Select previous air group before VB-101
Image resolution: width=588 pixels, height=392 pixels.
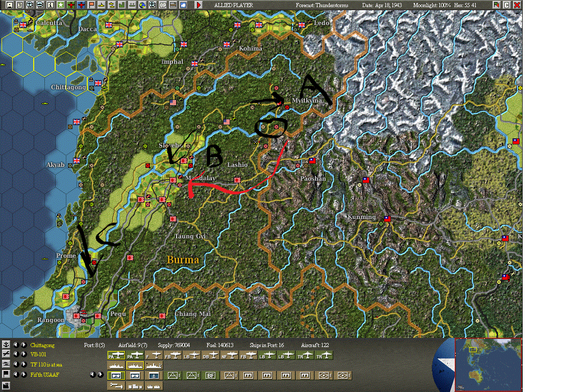pos(16,354)
